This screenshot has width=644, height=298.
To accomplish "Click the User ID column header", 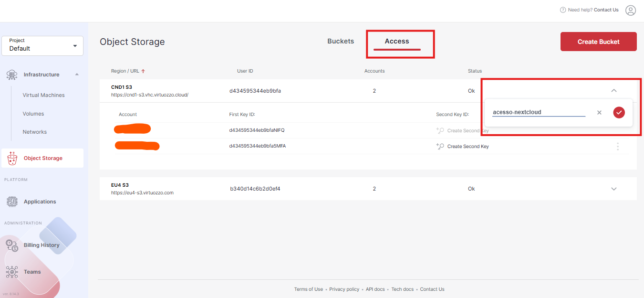I will (x=245, y=71).
